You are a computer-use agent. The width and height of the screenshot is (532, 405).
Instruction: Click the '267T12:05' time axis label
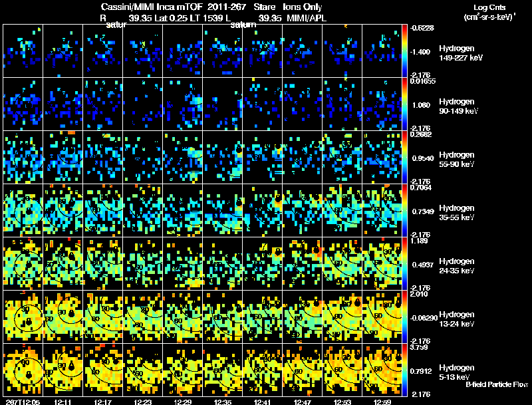click(x=23, y=402)
